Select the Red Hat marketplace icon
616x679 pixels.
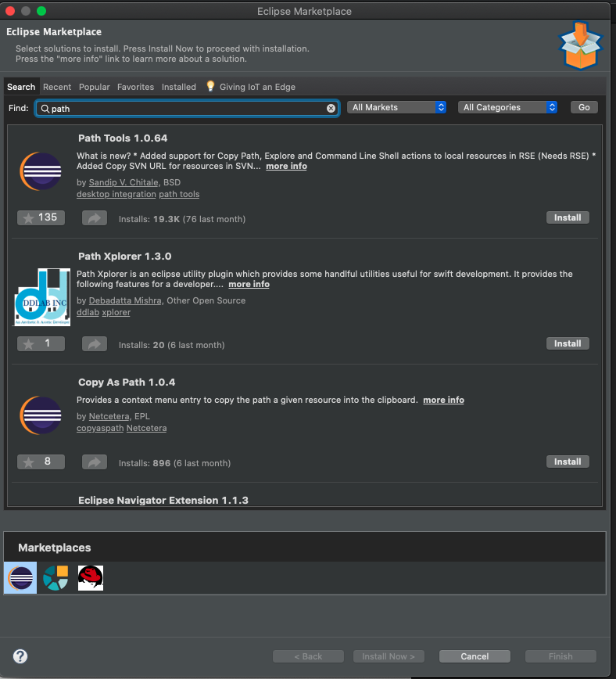(91, 578)
